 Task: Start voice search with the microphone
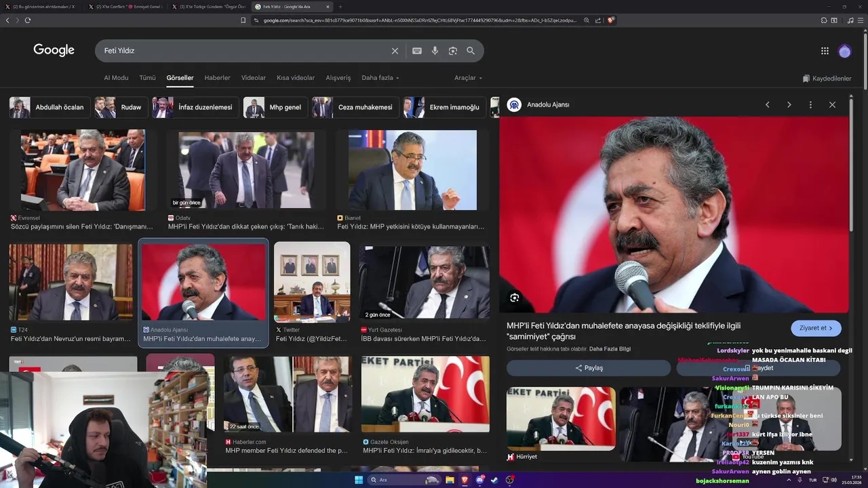pos(435,51)
